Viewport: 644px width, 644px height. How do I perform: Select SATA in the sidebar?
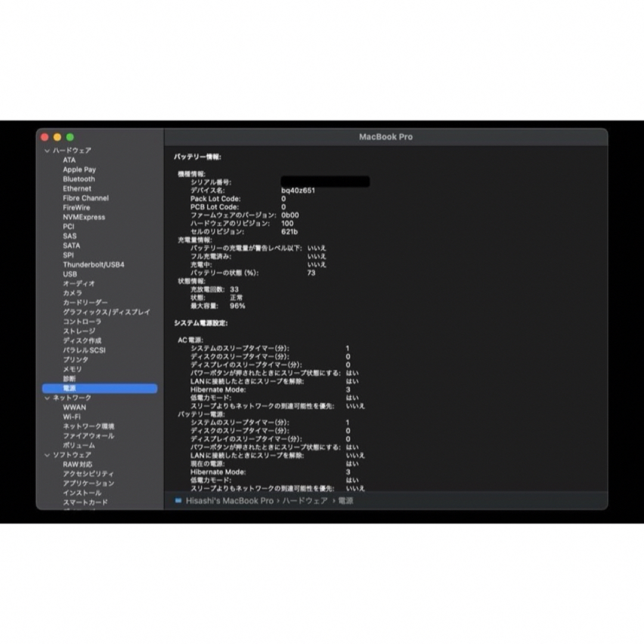pyautogui.click(x=72, y=246)
